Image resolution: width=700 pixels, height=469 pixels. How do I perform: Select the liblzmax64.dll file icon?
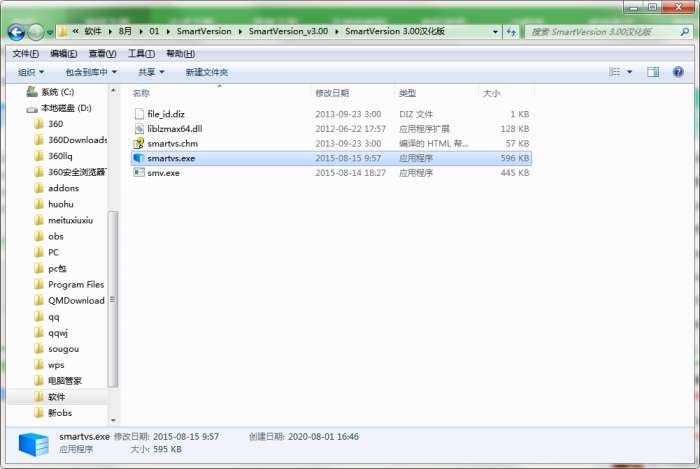pyautogui.click(x=139, y=129)
